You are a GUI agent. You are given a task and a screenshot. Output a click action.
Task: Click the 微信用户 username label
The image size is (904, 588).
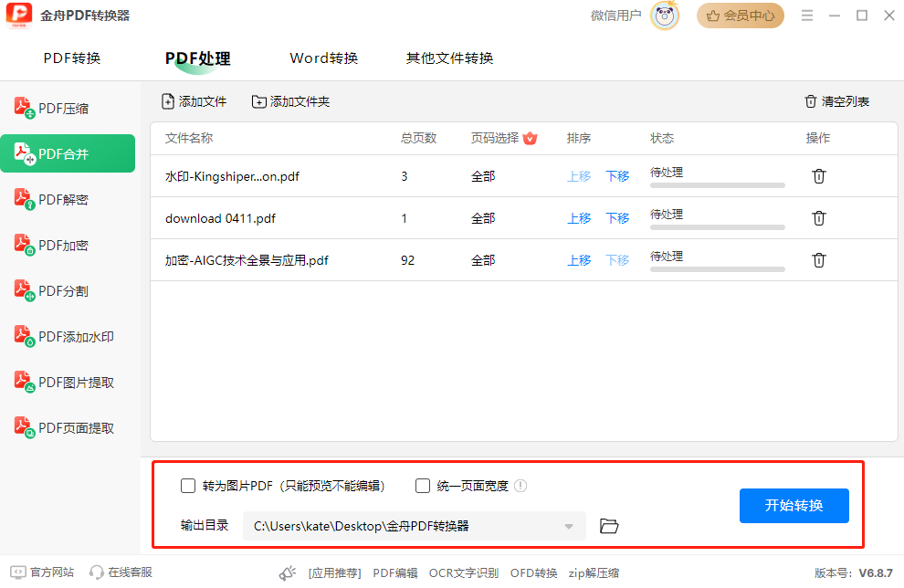(x=615, y=16)
